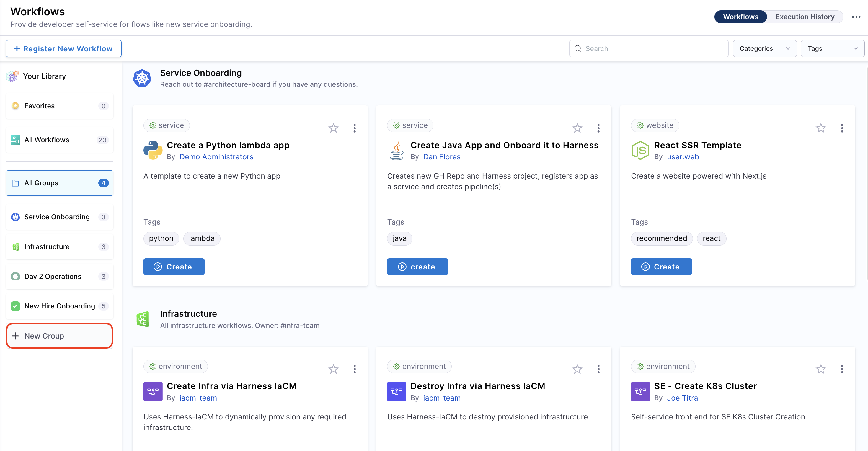Image resolution: width=868 pixels, height=451 pixels.
Task: Favorite the Create a Python lambda app workflow
Action: [x=333, y=128]
